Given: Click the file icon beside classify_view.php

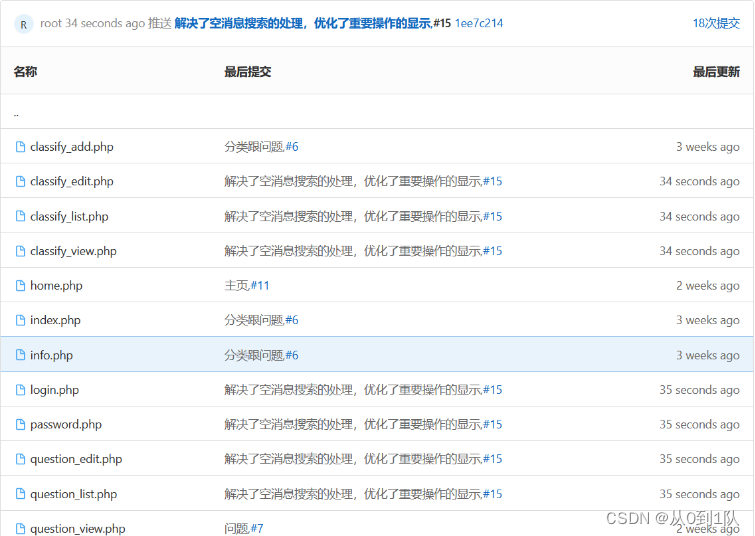Looking at the screenshot, I should [20, 251].
